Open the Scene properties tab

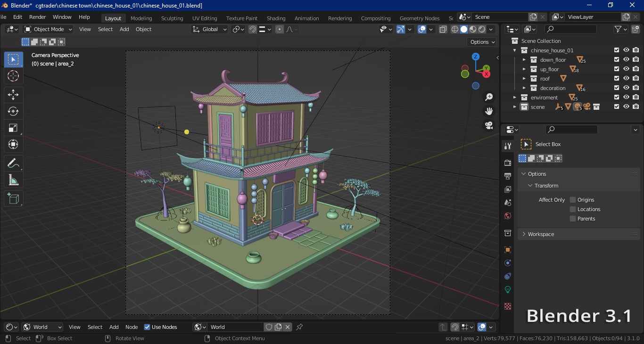[508, 202]
